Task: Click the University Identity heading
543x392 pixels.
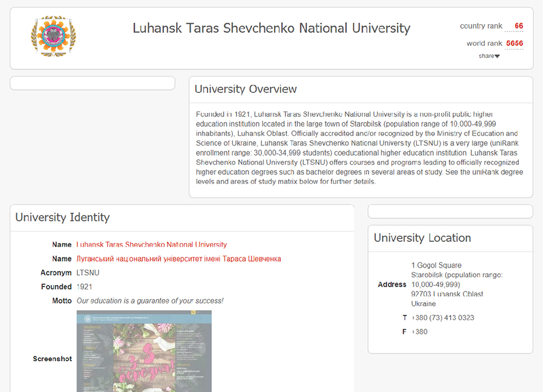Action: [62, 217]
